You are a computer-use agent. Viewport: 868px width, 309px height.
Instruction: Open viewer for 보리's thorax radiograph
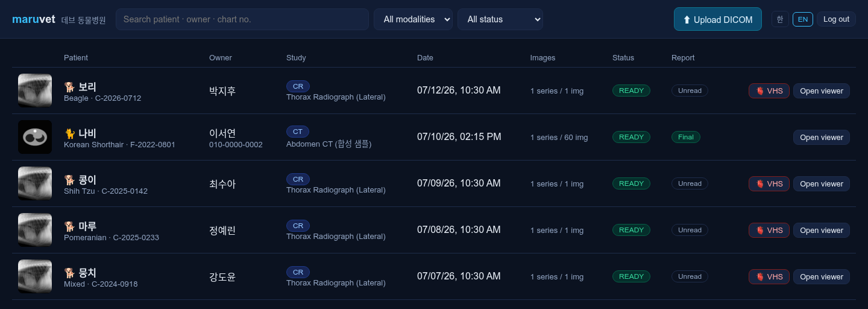[822, 91]
